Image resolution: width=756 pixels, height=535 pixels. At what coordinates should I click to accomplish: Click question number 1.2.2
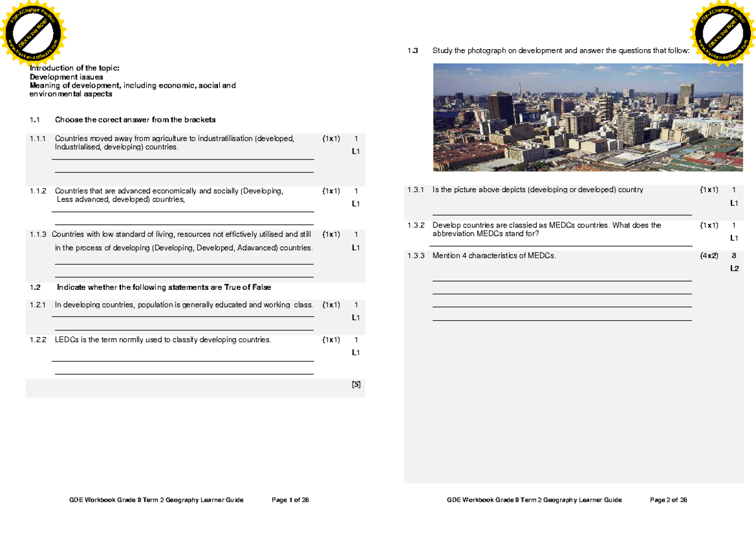pyautogui.click(x=38, y=340)
